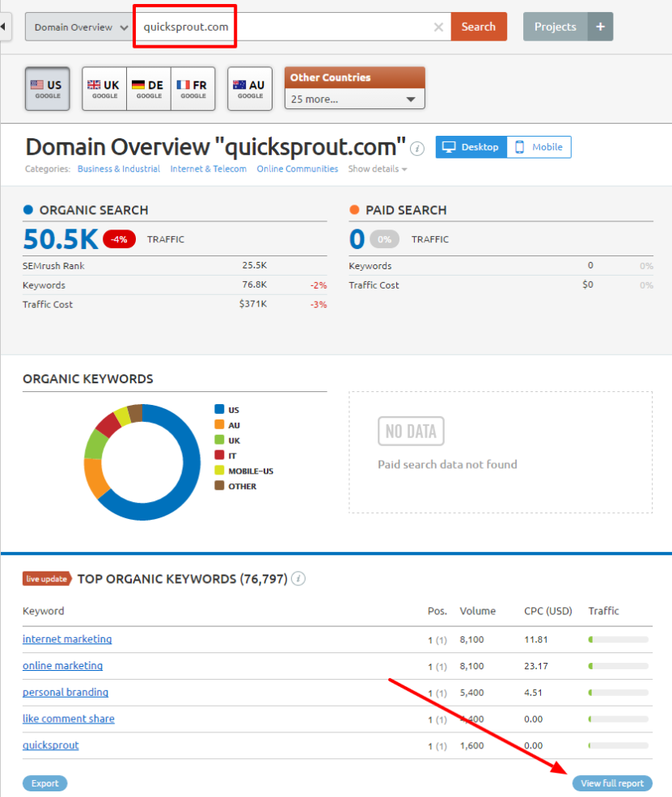Collapse sidebar using left arrow at top-left
The width and height of the screenshot is (672, 797).
3,27
